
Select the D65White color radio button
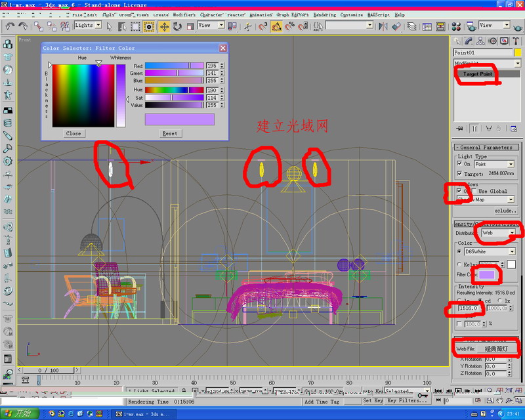tap(459, 251)
